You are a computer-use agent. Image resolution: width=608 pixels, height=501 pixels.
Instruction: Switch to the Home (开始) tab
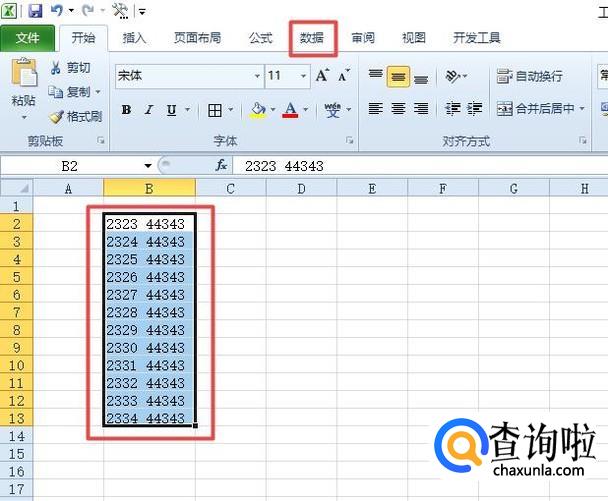coord(83,38)
